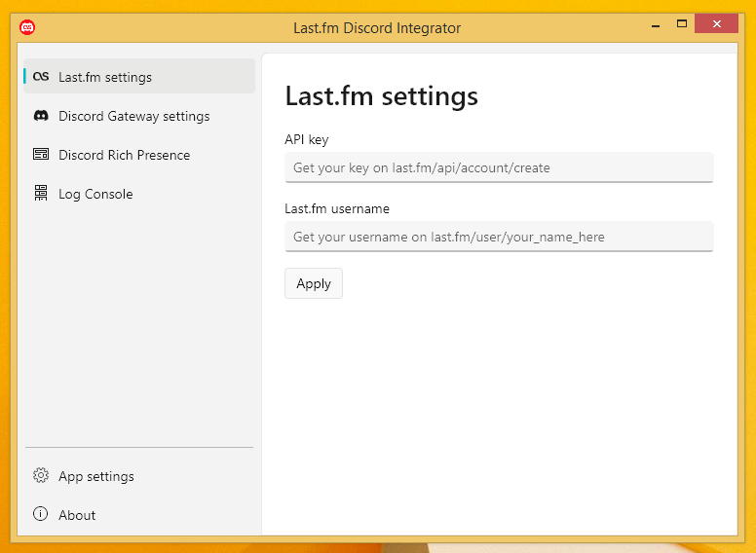
Task: Click the 'Last.fm settings' page heading
Action: [381, 96]
